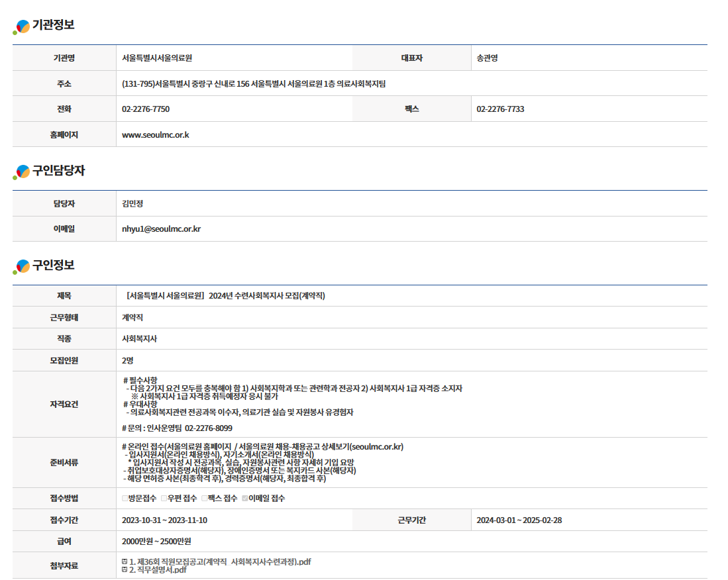Click the 구인정보 section header icon
728x580 pixels.
point(22,267)
